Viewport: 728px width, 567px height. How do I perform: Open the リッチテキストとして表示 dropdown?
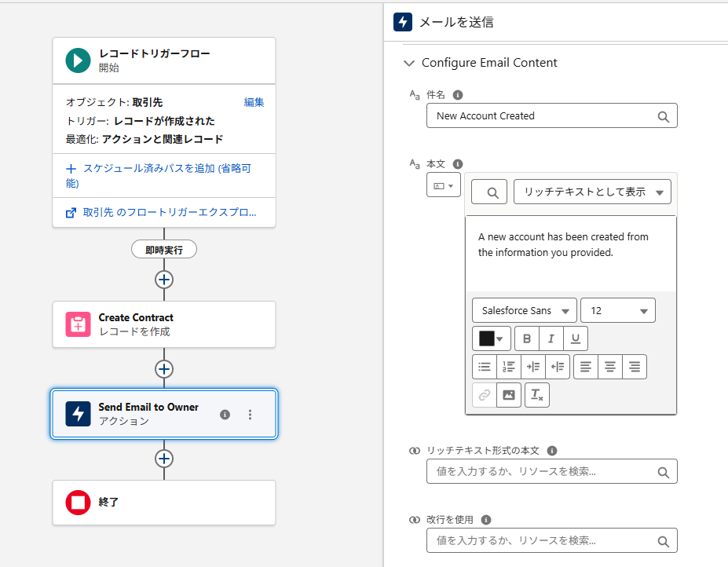592,192
